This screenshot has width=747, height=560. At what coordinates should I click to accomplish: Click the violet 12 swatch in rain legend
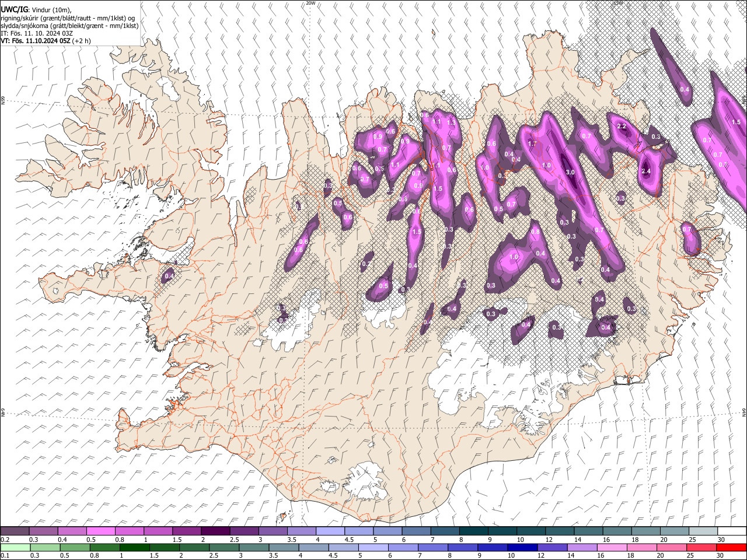(x=552, y=547)
